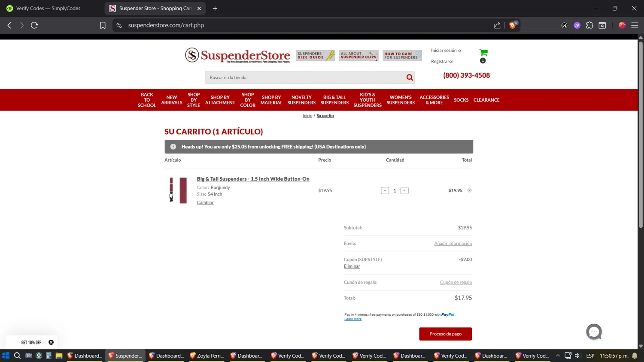Open the Suspenders Size Guide banner

tap(315, 55)
